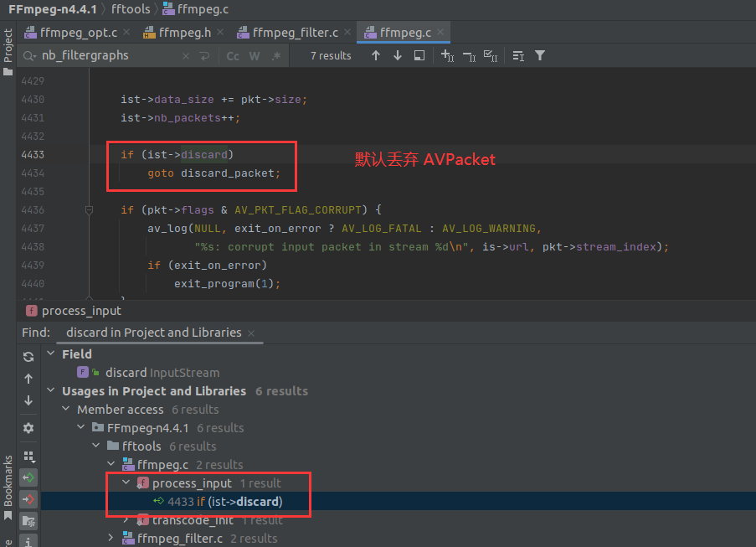Image resolution: width=756 pixels, height=547 pixels.
Task: Open the Project tool window
Action: click(8, 46)
